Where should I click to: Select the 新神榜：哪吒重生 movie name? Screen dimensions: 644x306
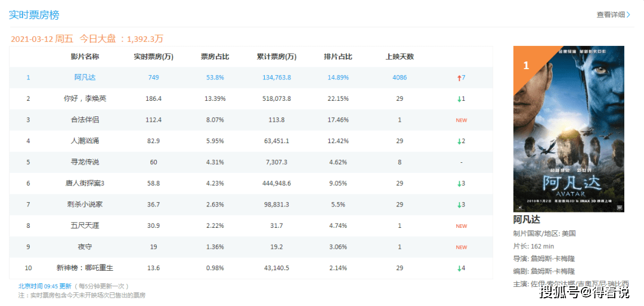click(x=85, y=268)
